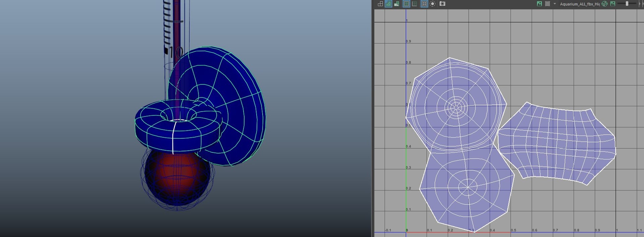Toggle RGB channels display icon
Screen dimensions: 644x237
604,4
